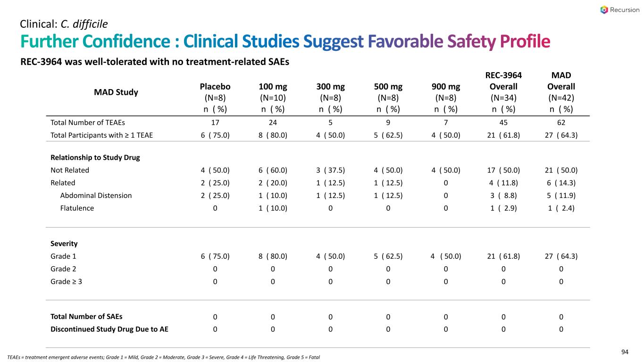This screenshot has height=362, width=644.
Task: Click the 'Flatulence' row label
Action: pos(77,208)
